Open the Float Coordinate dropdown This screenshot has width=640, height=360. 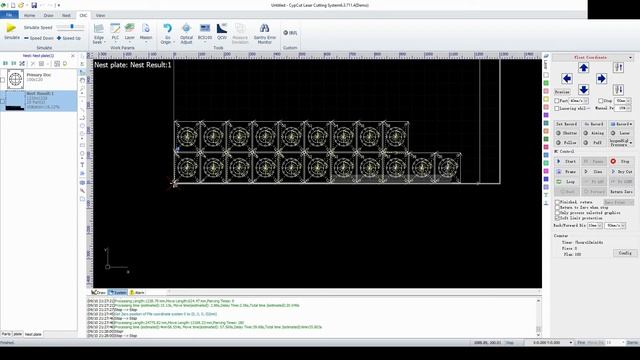pyautogui.click(x=630, y=58)
